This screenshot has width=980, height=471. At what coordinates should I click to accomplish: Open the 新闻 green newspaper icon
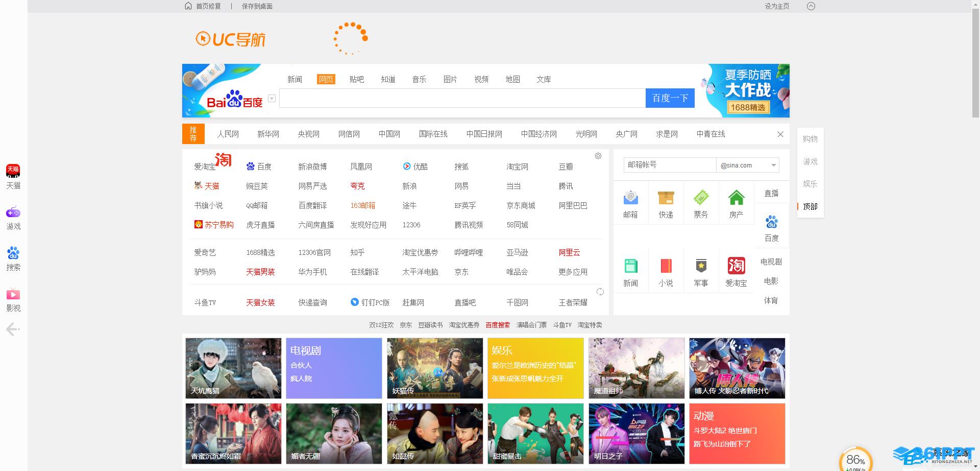pos(631,266)
